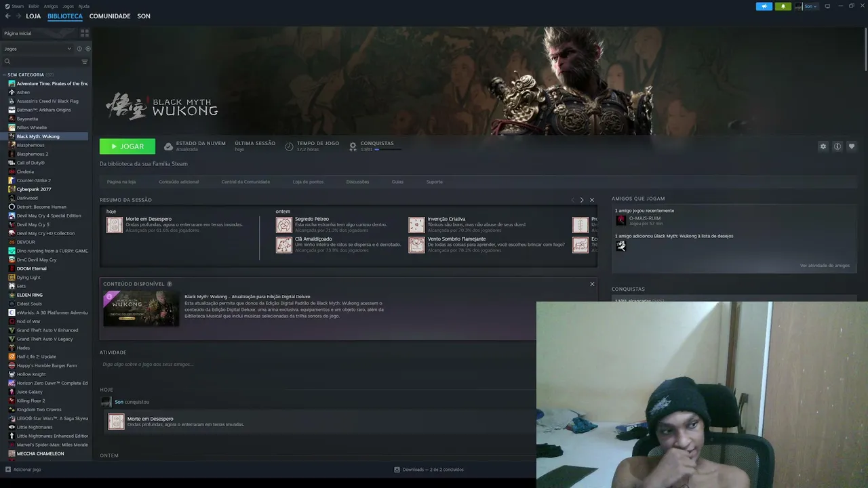The height and width of the screenshot is (488, 868).
Task: Open the announcements megaphone icon
Action: click(764, 6)
